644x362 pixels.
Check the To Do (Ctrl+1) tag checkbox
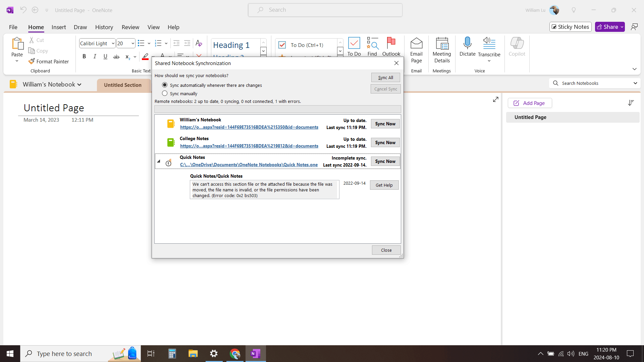[282, 45]
